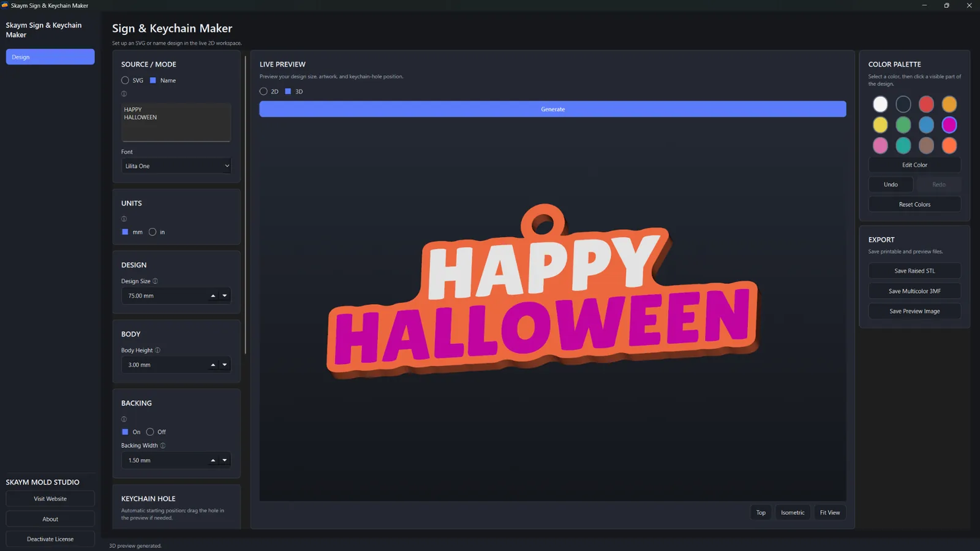Viewport: 980px width, 551px height.
Task: Switch to the Top view
Action: [761, 513]
